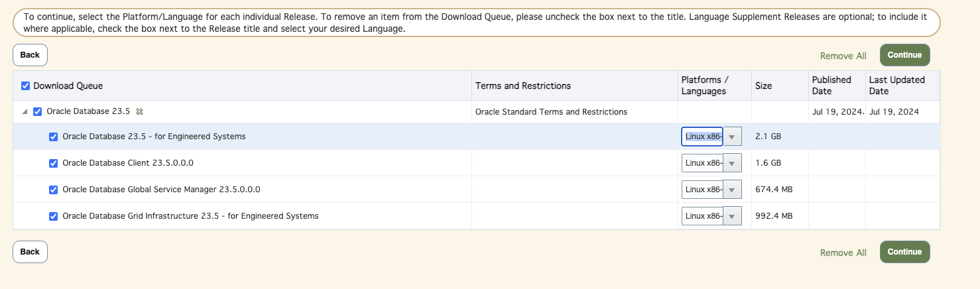Click the bottom Remove All link
Viewport: 980px width, 289px height.
[x=843, y=253]
